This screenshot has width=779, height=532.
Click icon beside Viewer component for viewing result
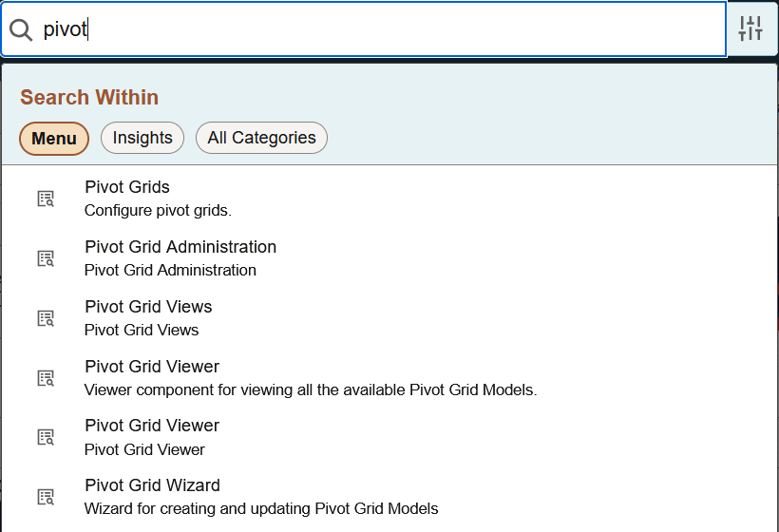coord(46,377)
